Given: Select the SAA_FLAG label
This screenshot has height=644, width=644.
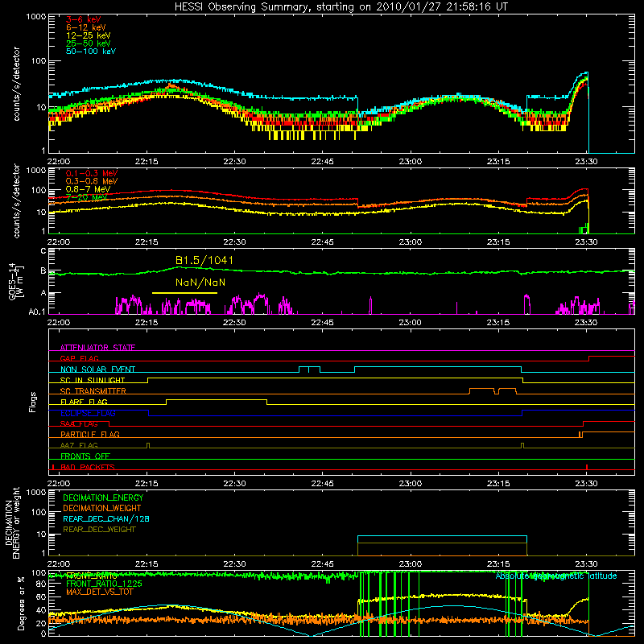Looking at the screenshot, I should (x=79, y=423).
